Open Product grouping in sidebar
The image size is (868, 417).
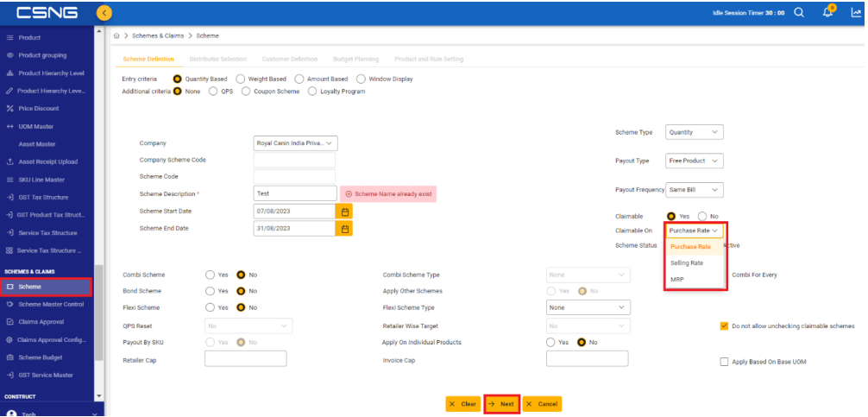tap(42, 55)
